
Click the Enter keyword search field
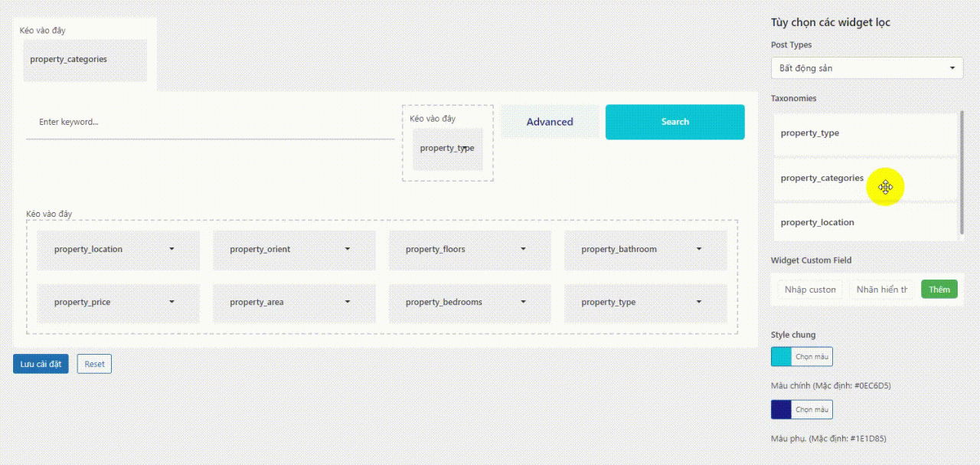(210, 122)
